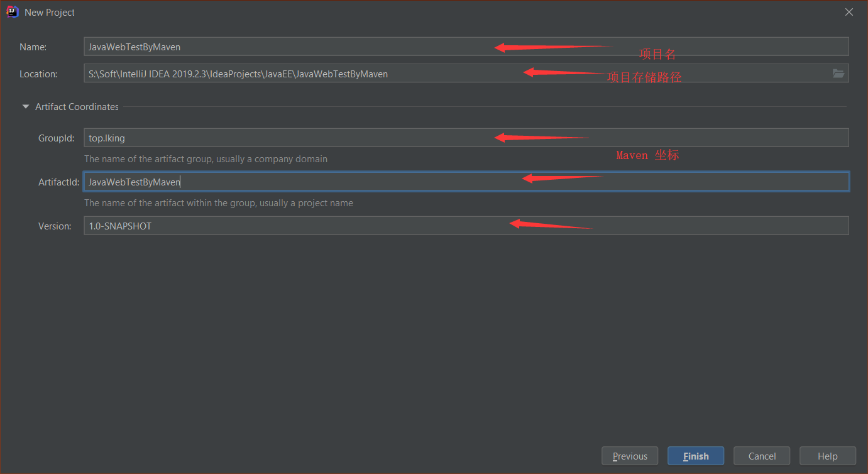The image size is (868, 474).
Task: Open Help for this dialog
Action: tap(828, 456)
